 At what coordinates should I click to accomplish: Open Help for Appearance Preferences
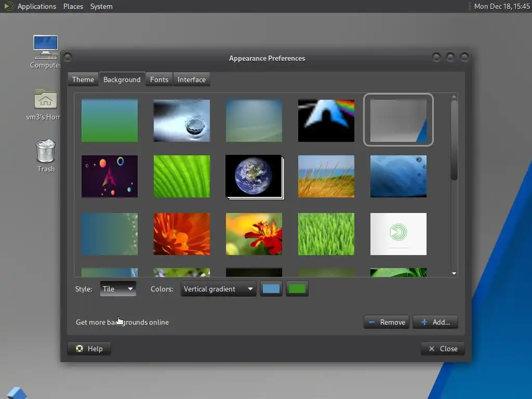tap(89, 349)
